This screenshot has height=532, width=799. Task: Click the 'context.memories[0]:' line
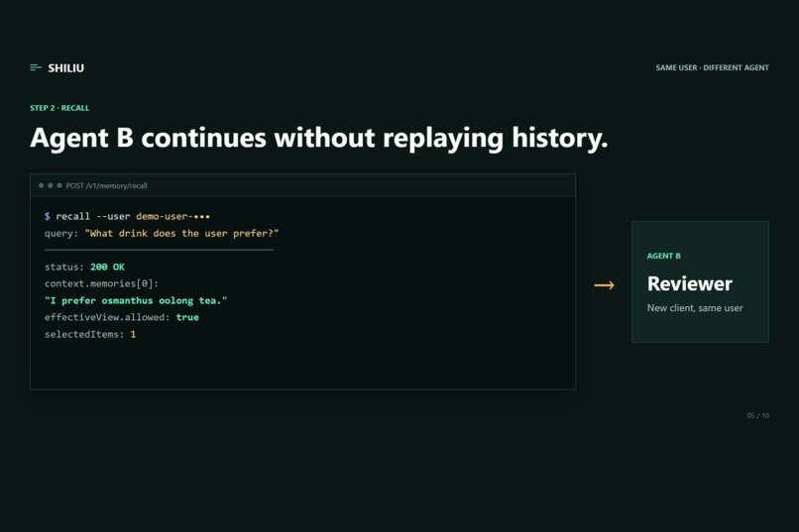pos(101,283)
